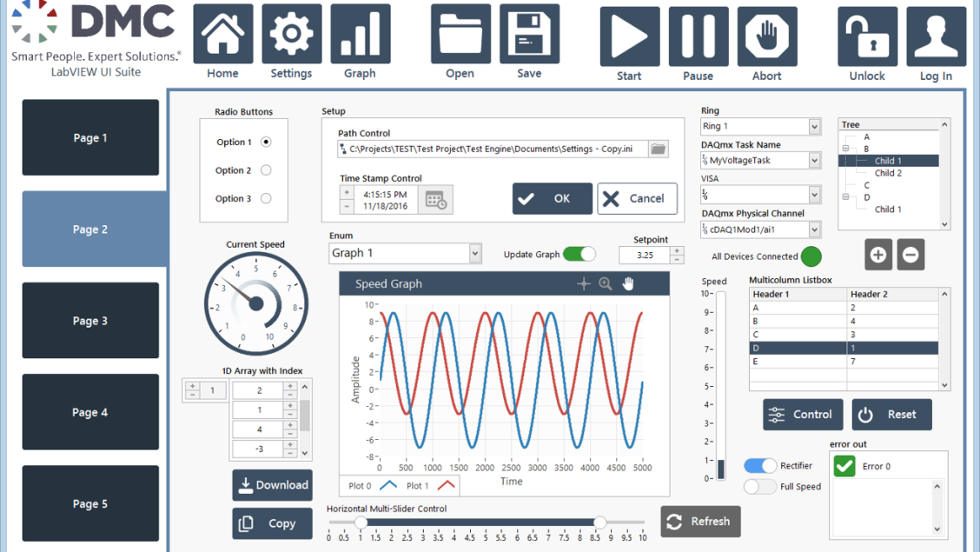This screenshot has height=552, width=980.
Task: Select Option 2 radio button
Action: point(266,170)
